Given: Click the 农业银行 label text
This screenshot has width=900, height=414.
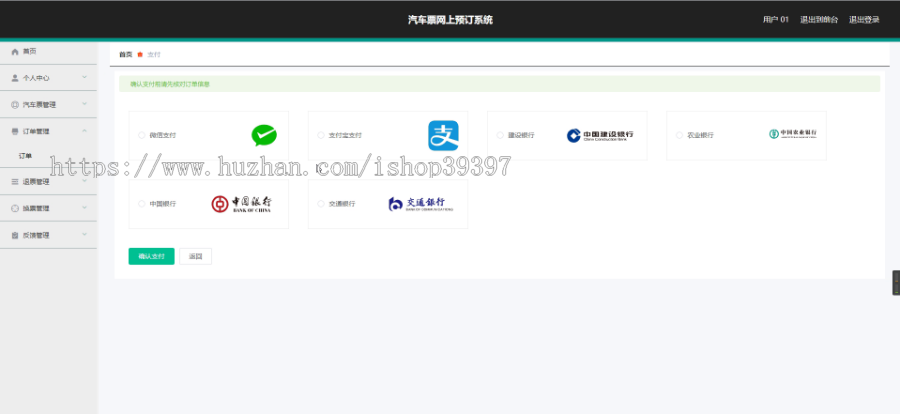Looking at the screenshot, I should tap(700, 136).
